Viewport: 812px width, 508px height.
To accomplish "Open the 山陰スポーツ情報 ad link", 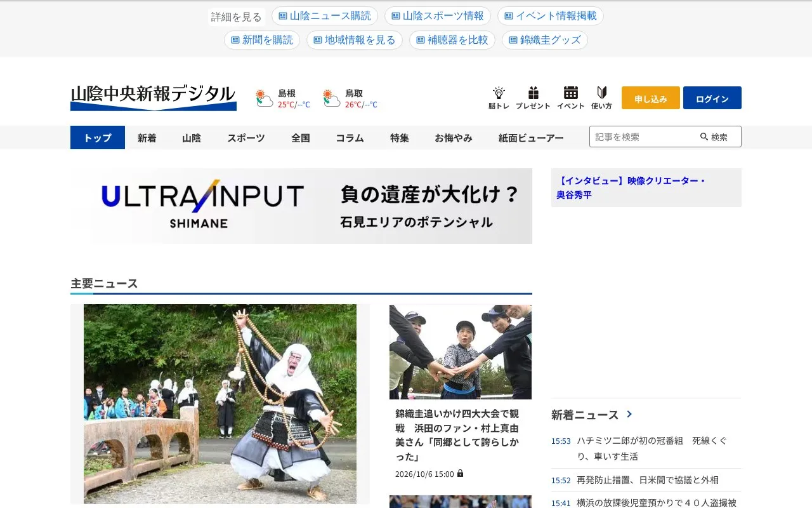I will pyautogui.click(x=438, y=16).
